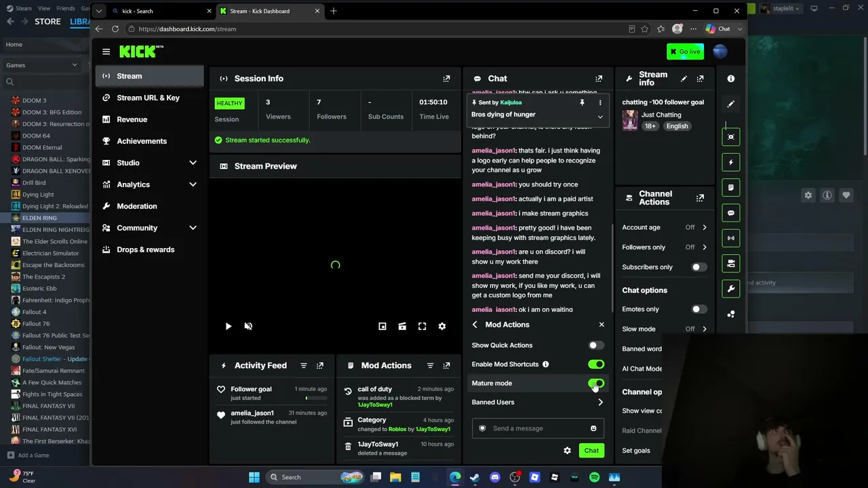Open Spotify from the taskbar
The width and height of the screenshot is (868, 488).
(x=594, y=477)
